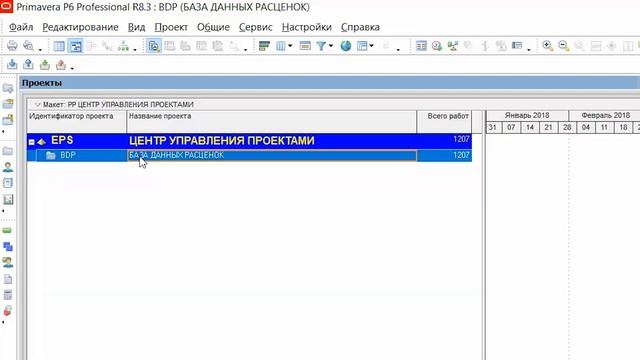Select ЦЕНТР УПРАВЛЕНИЯ ПРОЕКТАМИ EPS row text
The width and height of the screenshot is (640, 360).
click(x=222, y=141)
